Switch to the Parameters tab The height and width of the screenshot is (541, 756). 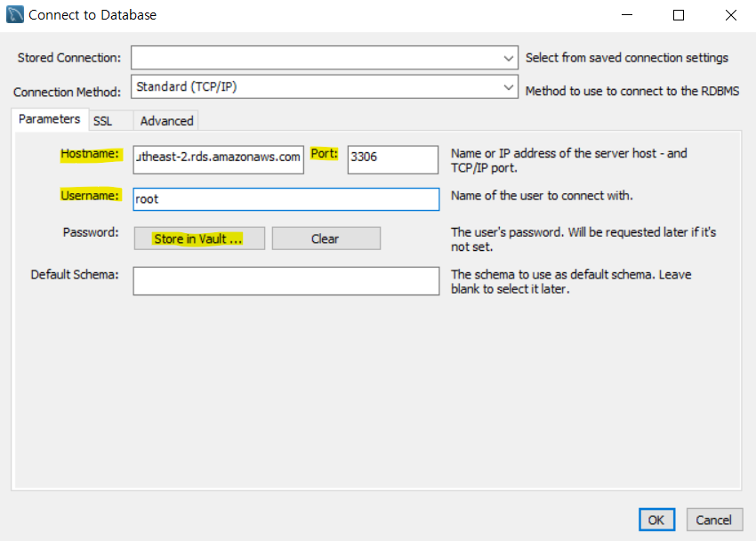click(x=50, y=119)
